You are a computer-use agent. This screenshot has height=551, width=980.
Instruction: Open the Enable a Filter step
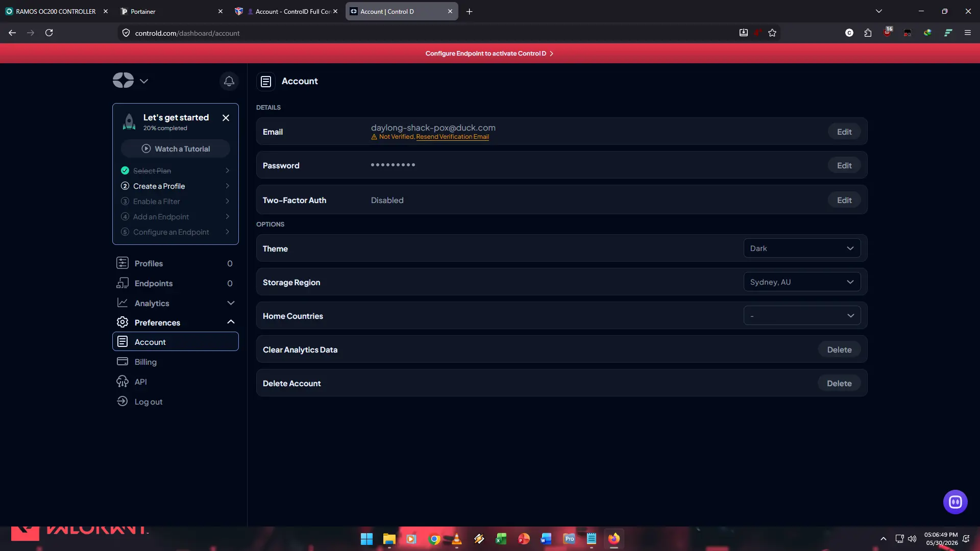coord(176,202)
